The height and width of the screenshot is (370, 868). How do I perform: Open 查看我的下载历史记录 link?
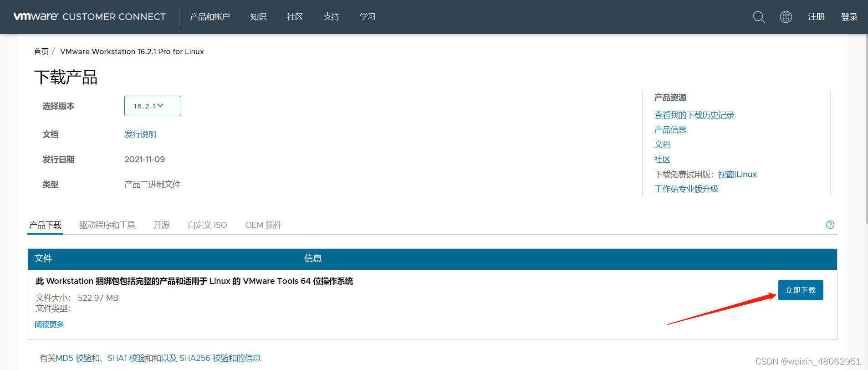[694, 115]
